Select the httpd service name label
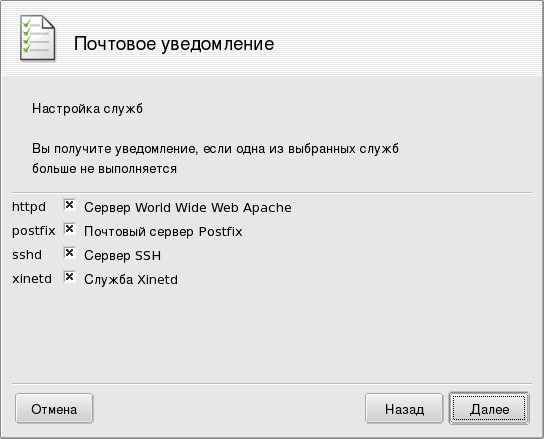The width and height of the screenshot is (544, 439). 29,207
